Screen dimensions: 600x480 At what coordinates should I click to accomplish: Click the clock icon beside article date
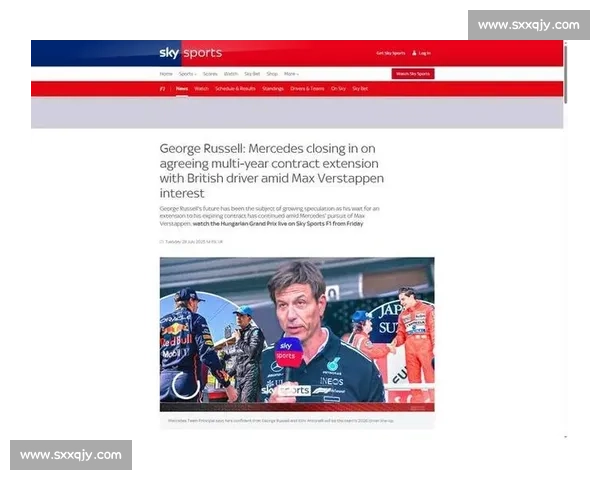coord(161,242)
